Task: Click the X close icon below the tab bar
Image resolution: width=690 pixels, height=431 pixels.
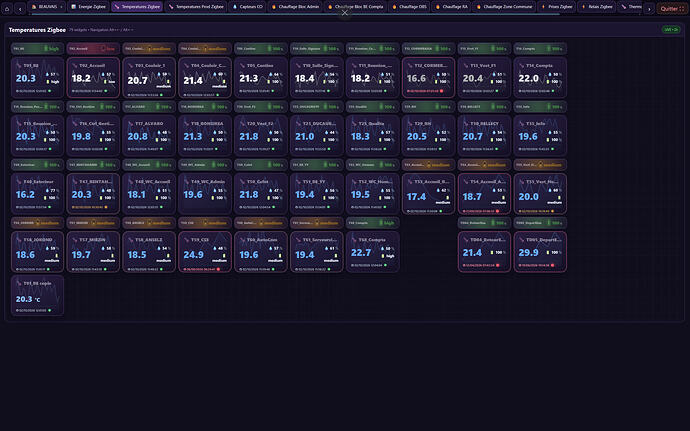Action: [345, 13]
